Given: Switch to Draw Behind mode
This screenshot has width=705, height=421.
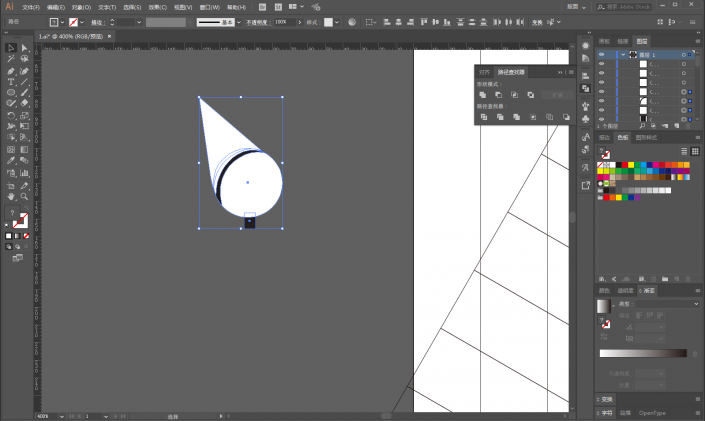Looking at the screenshot, I should click(x=18, y=246).
